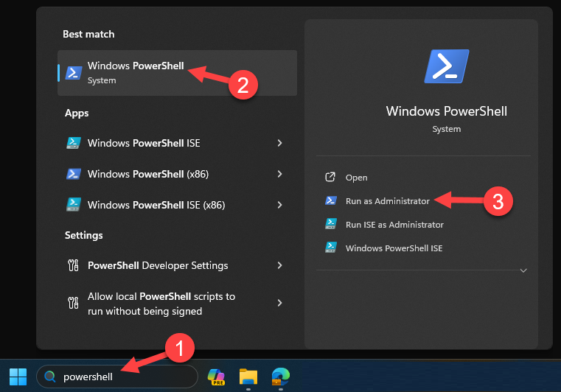Click the search magnifier icon in taskbar
The image size is (561, 392).
coord(49,377)
